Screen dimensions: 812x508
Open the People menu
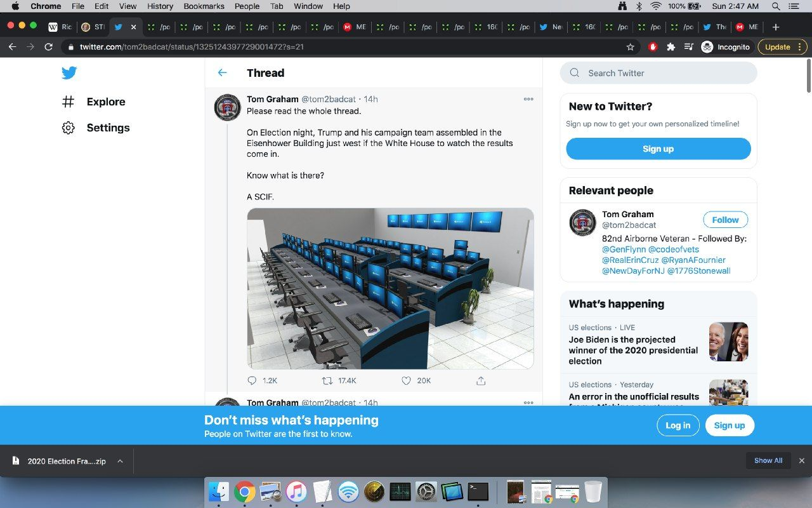[x=247, y=6]
